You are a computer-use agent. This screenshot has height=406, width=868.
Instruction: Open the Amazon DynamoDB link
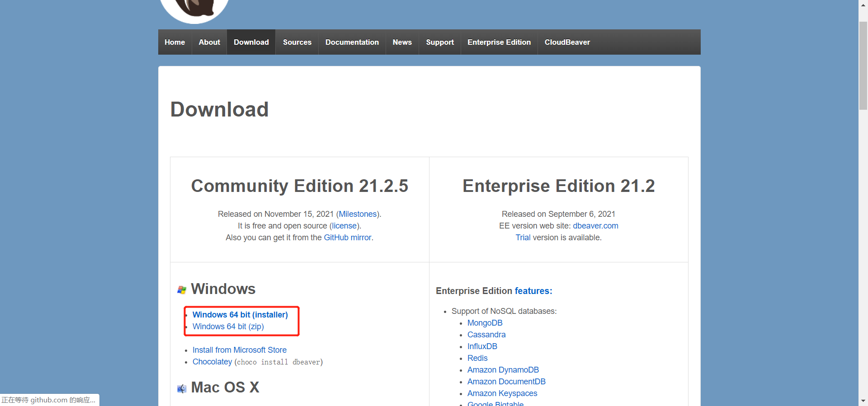click(x=503, y=370)
